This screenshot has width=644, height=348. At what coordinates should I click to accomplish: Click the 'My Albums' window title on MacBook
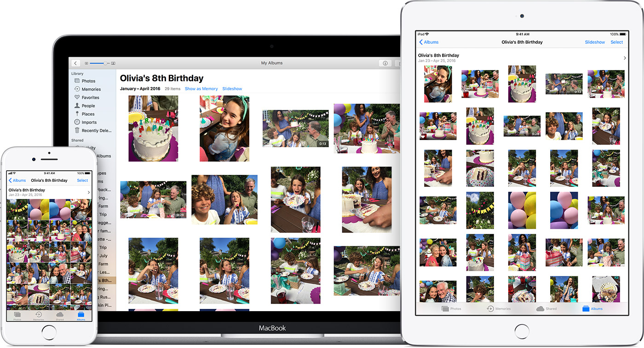click(x=272, y=63)
